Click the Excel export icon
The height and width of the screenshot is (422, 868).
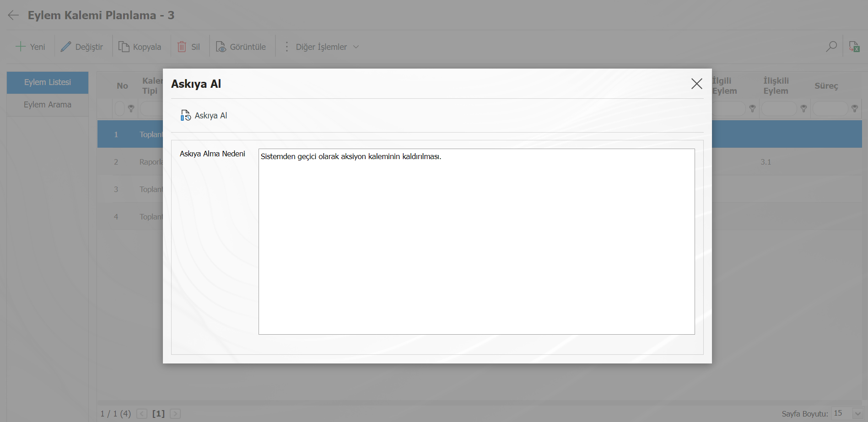pos(854,46)
